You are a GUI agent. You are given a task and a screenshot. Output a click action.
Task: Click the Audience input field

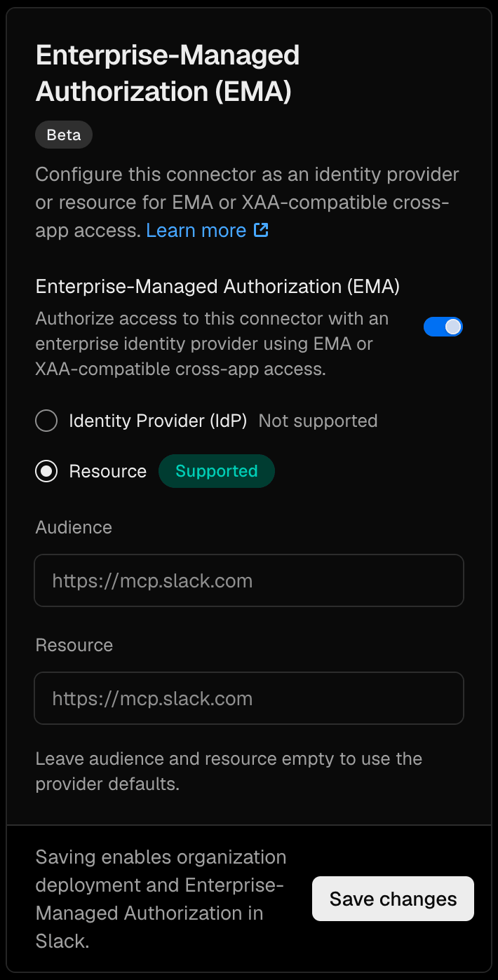point(249,580)
